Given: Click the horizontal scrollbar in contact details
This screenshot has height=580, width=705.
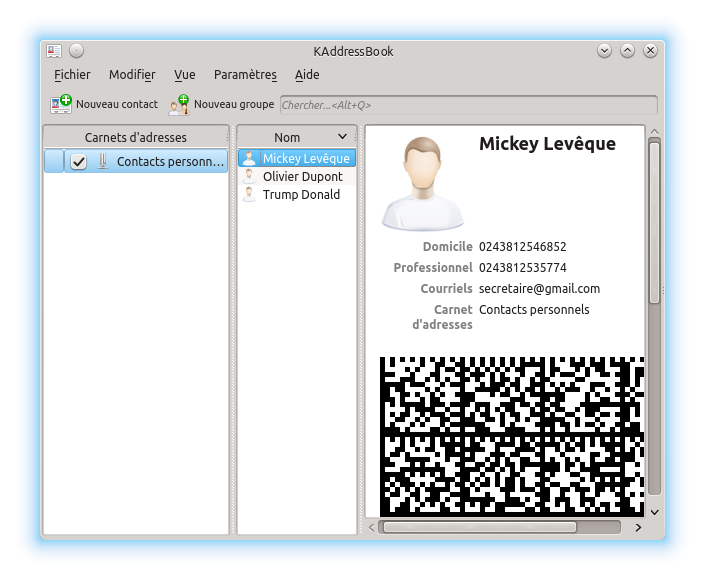Looking at the screenshot, I should point(478,527).
